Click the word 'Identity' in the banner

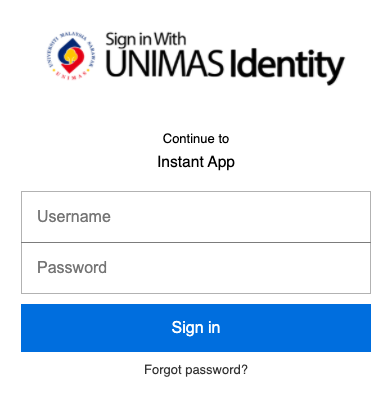287,66
